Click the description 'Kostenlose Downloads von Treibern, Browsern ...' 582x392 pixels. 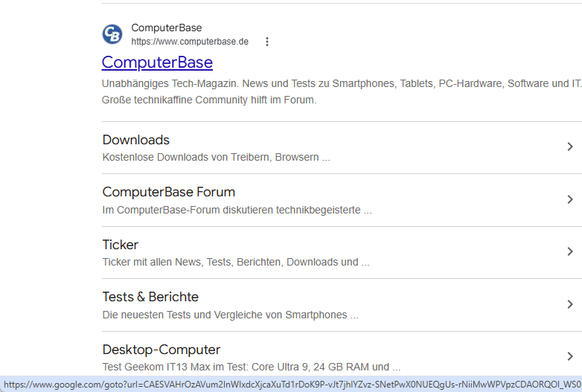click(x=216, y=157)
